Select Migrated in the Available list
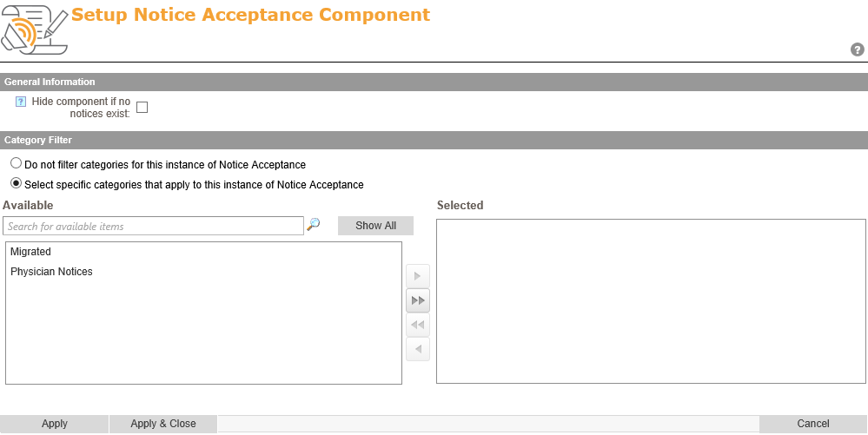Screen dimensions: 868x435 click(x=31, y=252)
